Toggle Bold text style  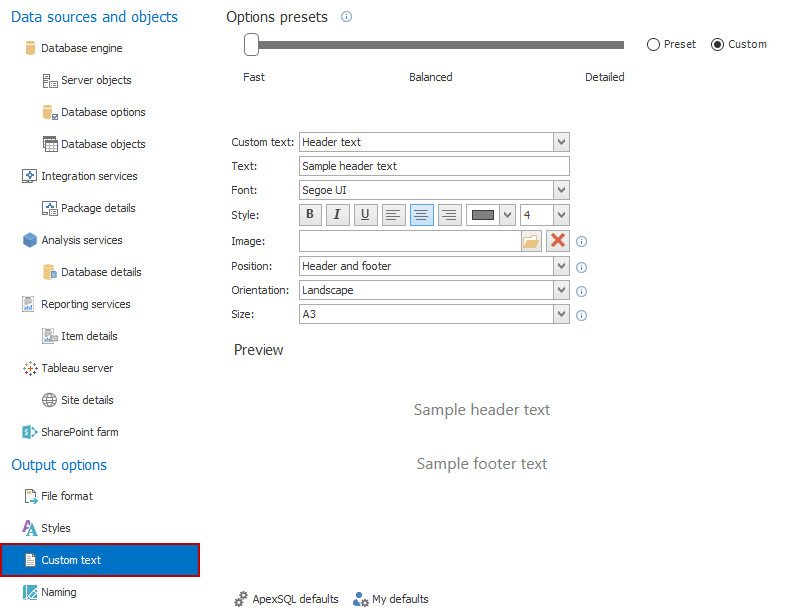point(310,215)
